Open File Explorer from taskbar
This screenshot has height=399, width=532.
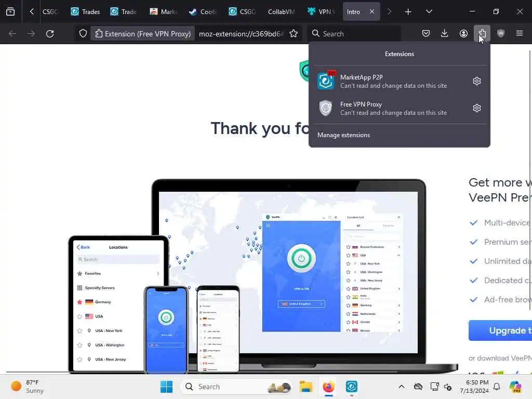pos(305,387)
